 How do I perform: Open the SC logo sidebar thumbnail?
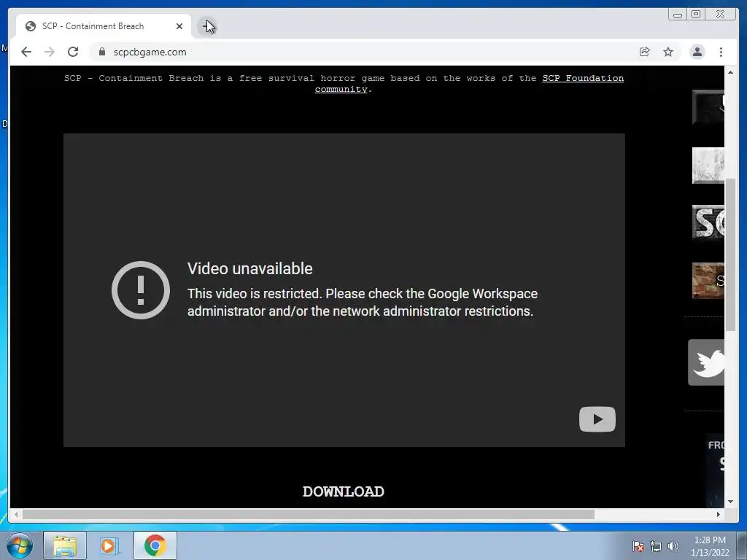point(708,222)
